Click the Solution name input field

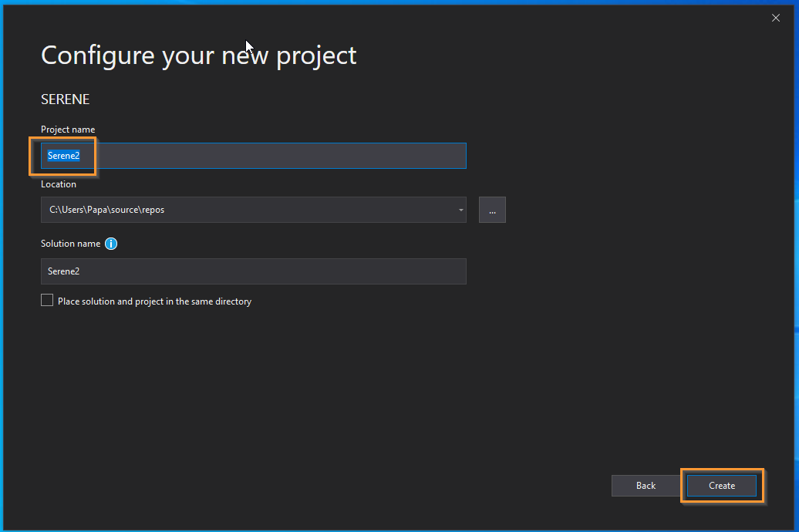pyautogui.click(x=253, y=271)
